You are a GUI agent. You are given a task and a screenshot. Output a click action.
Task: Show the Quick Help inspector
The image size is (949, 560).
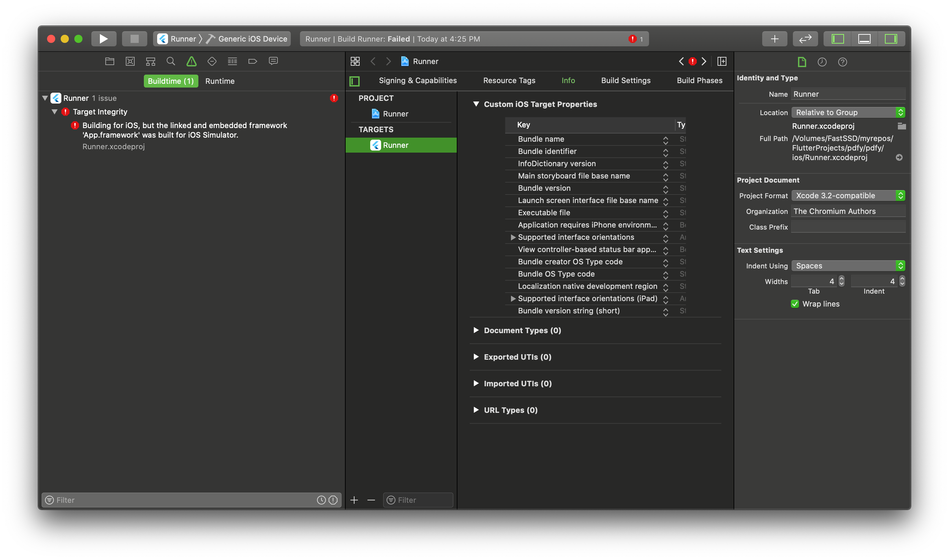(842, 62)
